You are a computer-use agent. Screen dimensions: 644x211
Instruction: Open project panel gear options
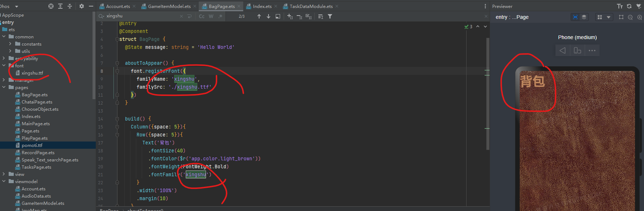[82, 6]
